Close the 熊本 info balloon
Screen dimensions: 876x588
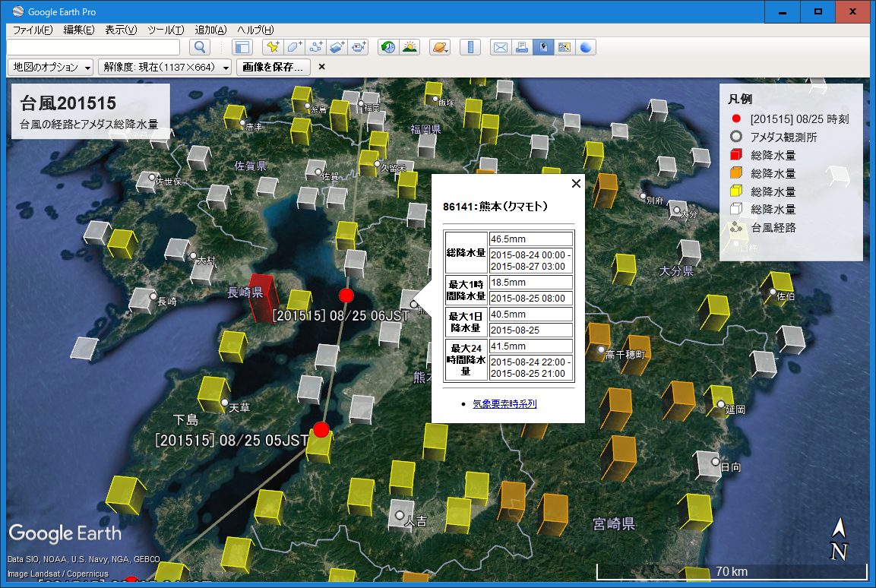click(577, 183)
